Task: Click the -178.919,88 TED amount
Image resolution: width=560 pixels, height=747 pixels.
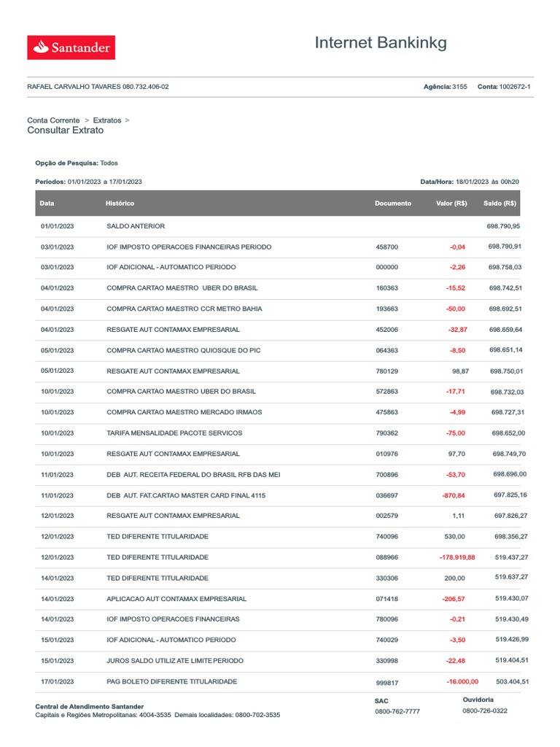Action: pos(457,557)
